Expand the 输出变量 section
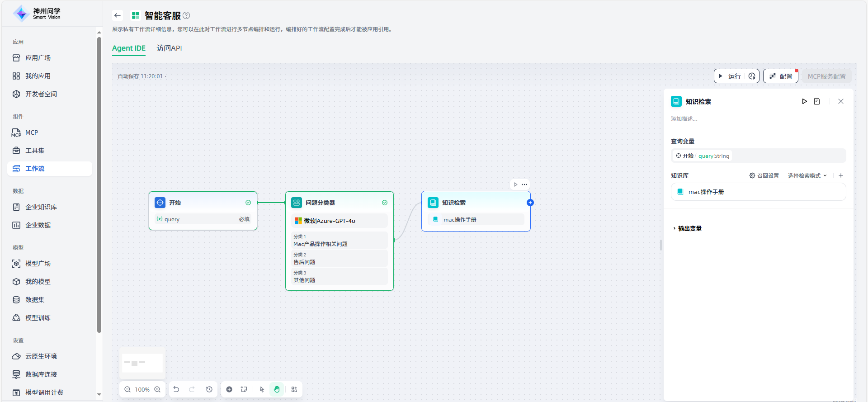The width and height of the screenshot is (868, 402). point(687,228)
